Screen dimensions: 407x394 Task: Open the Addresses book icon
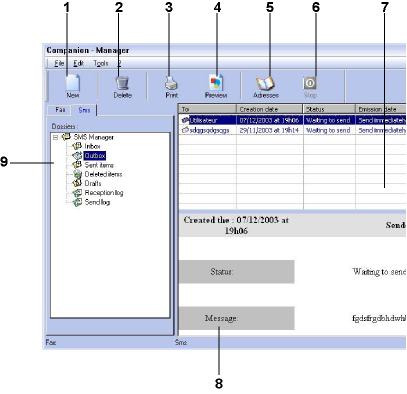click(265, 83)
